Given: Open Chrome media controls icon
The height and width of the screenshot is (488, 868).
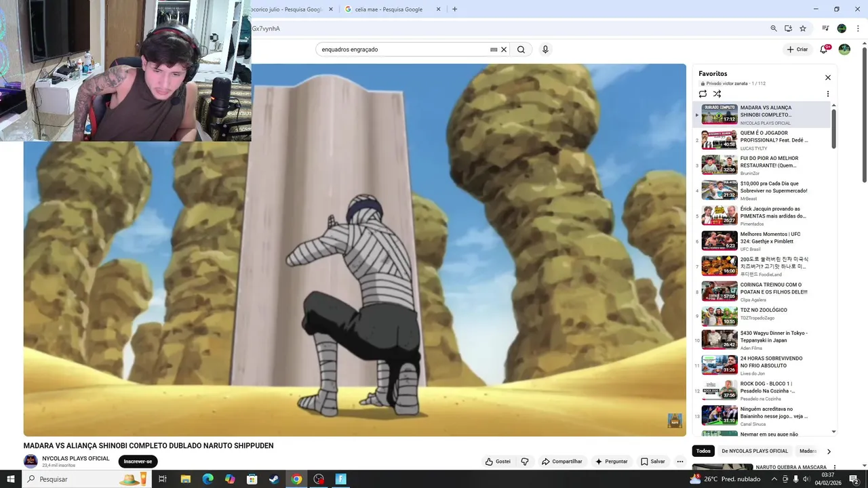Looking at the screenshot, I should tap(825, 28).
